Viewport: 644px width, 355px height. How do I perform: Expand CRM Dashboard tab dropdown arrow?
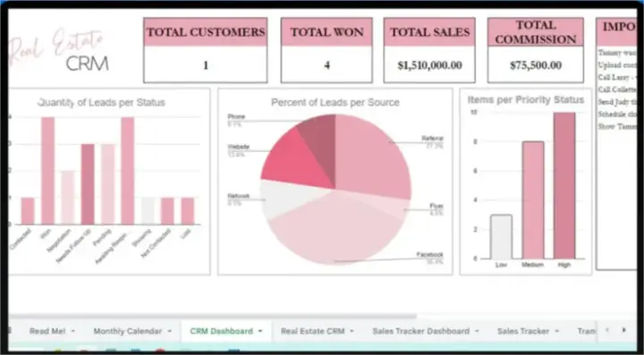pyautogui.click(x=260, y=331)
